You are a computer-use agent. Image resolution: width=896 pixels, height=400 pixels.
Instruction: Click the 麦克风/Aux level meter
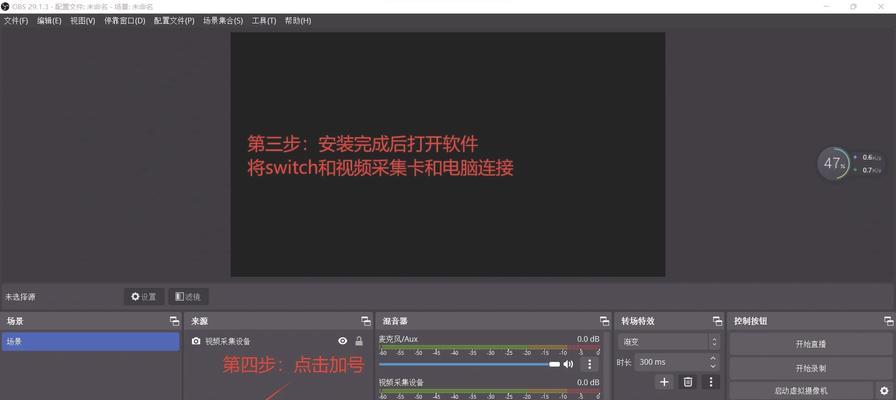(489, 349)
